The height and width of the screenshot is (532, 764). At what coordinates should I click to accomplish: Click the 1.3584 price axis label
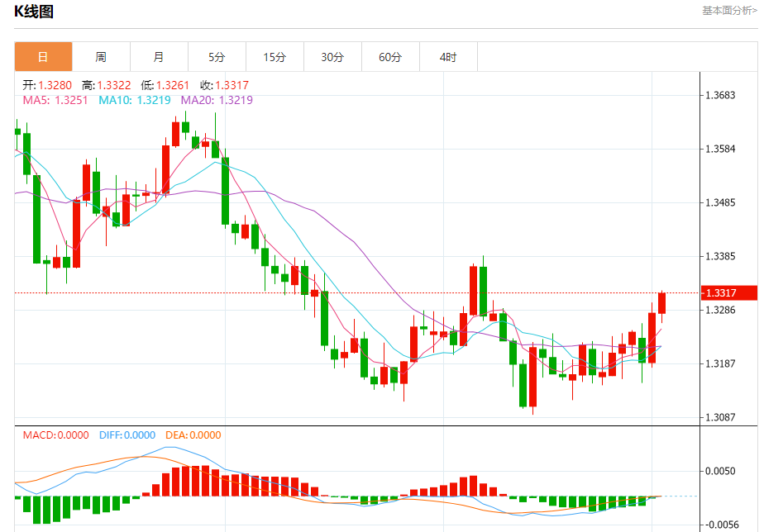720,149
